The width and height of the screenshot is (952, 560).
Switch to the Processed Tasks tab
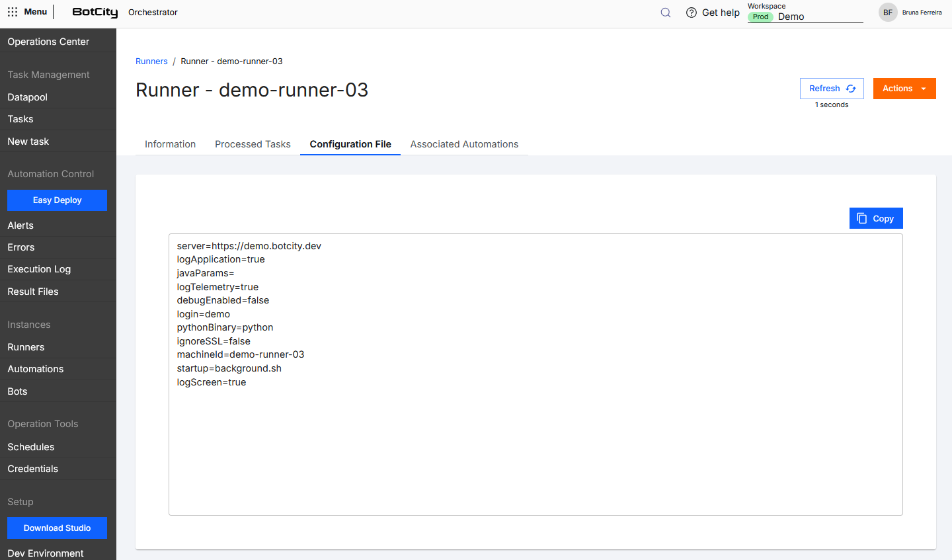click(x=253, y=144)
